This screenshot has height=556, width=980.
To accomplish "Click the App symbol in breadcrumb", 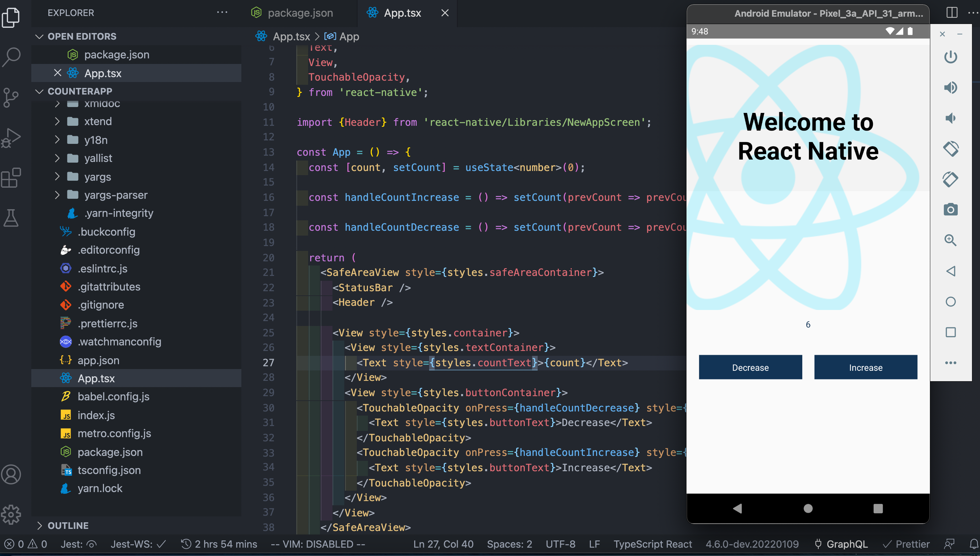I will (349, 36).
